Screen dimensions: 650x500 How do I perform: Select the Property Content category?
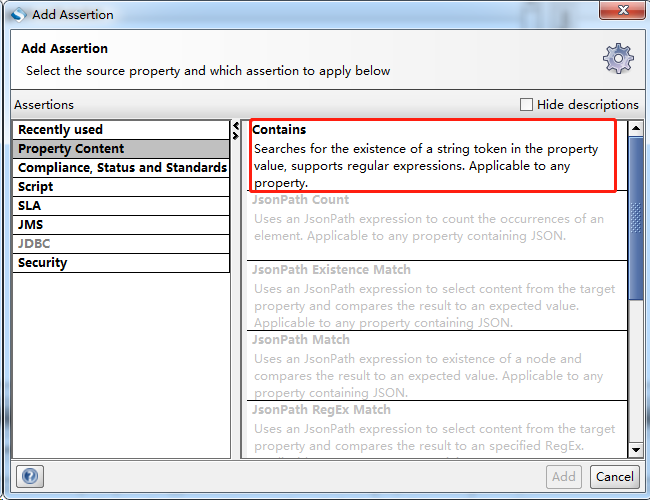(121, 148)
